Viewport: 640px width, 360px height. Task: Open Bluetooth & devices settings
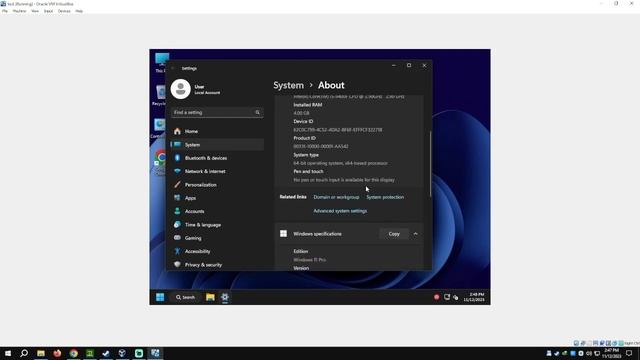click(x=217, y=158)
